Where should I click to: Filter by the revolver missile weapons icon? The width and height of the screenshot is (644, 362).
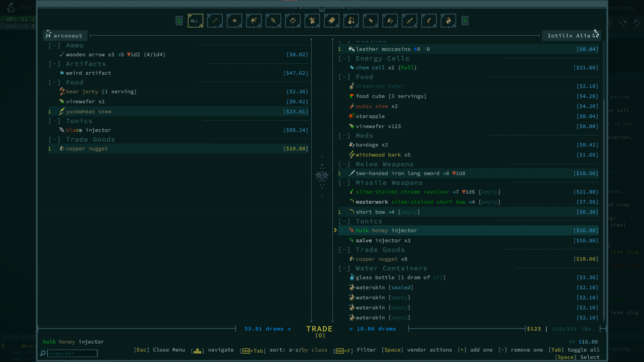(429, 21)
